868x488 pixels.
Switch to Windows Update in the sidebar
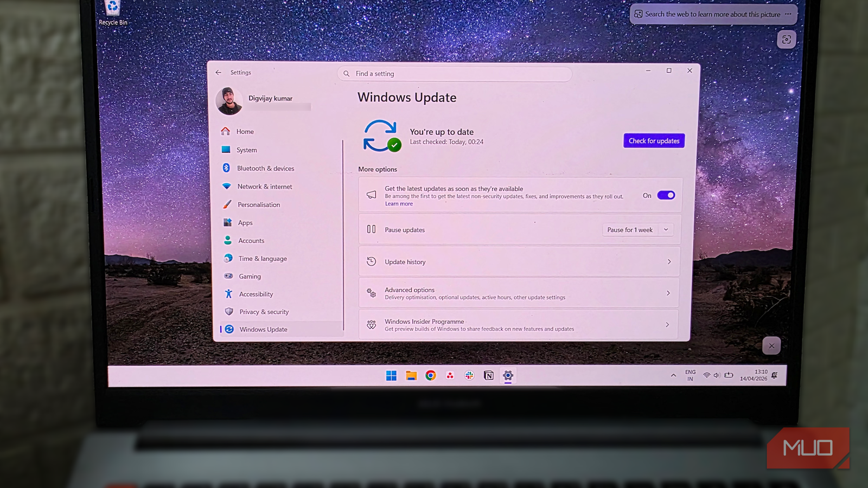(264, 329)
